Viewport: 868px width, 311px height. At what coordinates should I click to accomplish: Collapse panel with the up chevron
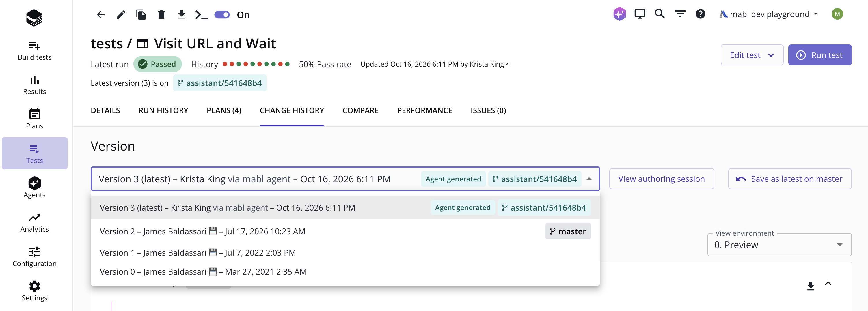pyautogui.click(x=828, y=283)
